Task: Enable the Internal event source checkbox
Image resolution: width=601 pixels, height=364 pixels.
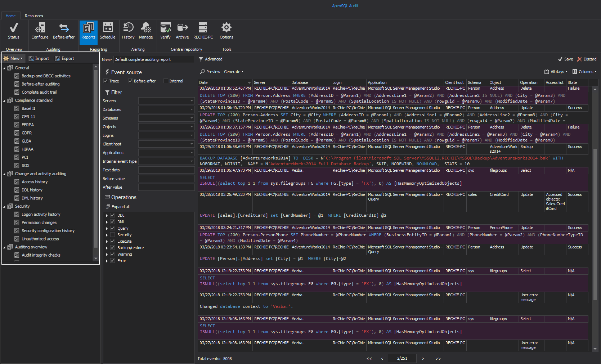Action: (x=166, y=81)
